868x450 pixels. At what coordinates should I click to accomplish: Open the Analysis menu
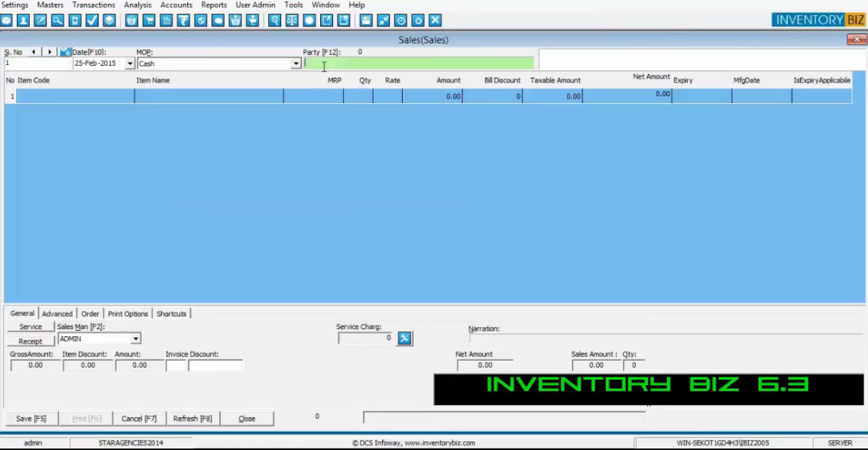138,5
